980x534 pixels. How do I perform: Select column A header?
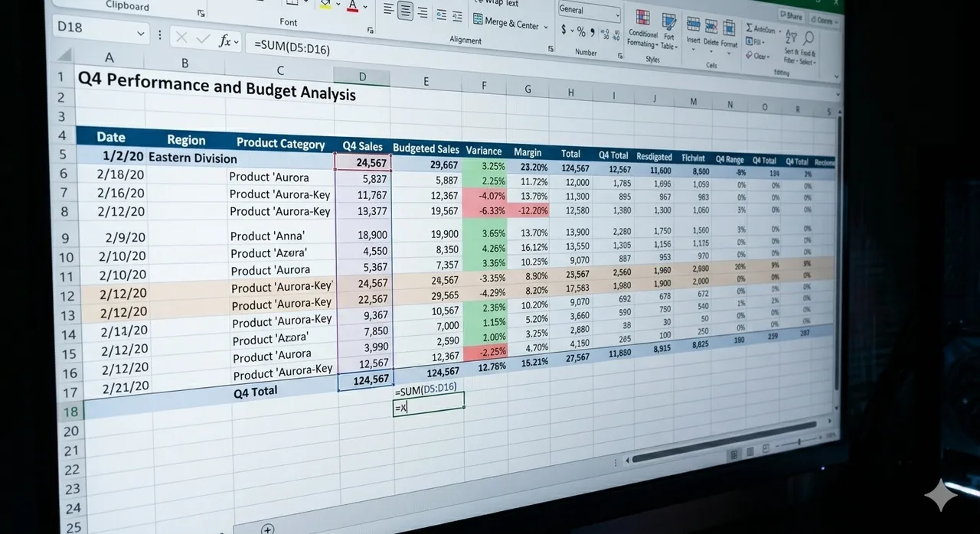click(x=109, y=57)
